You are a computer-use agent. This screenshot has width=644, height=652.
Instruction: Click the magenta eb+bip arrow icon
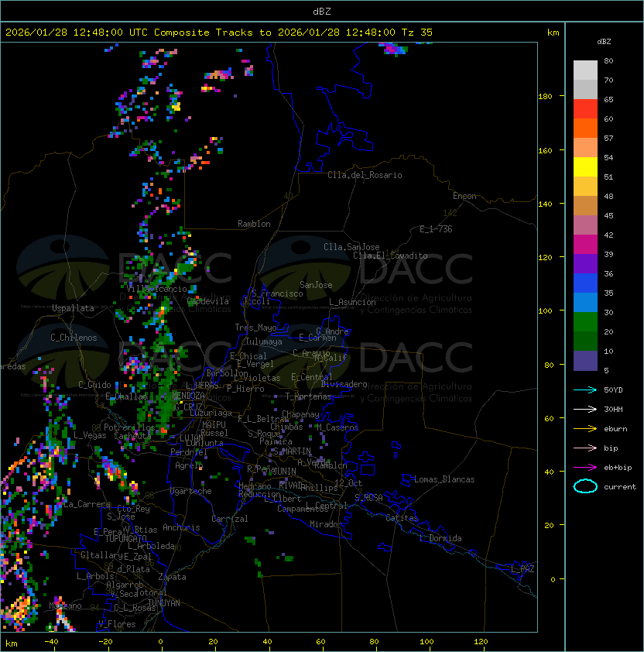(x=585, y=468)
